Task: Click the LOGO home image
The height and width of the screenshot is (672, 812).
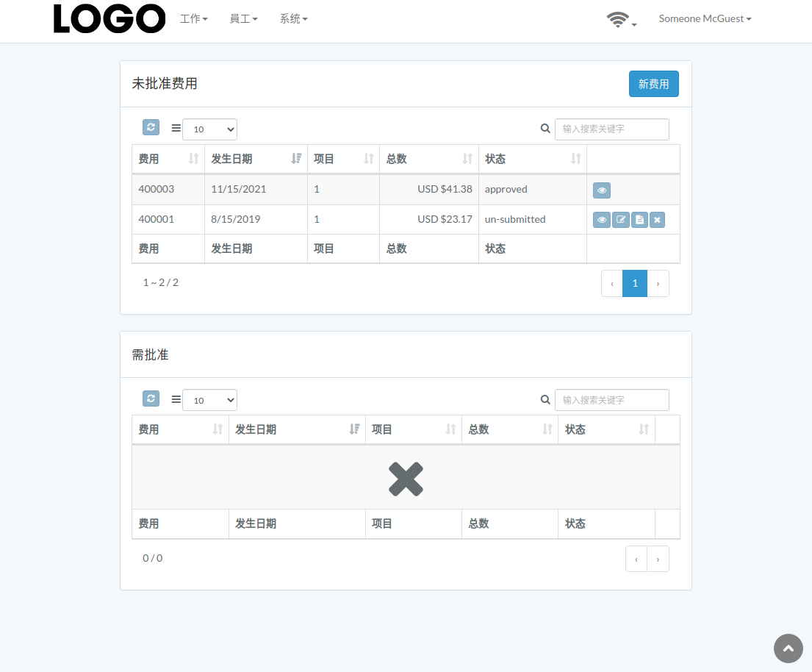Action: click(109, 19)
